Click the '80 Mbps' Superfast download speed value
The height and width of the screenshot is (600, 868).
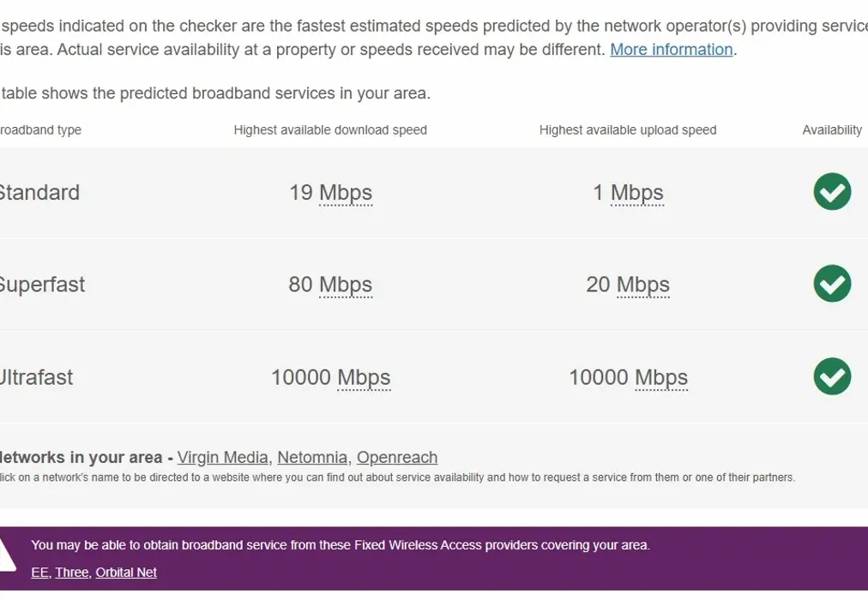(331, 284)
